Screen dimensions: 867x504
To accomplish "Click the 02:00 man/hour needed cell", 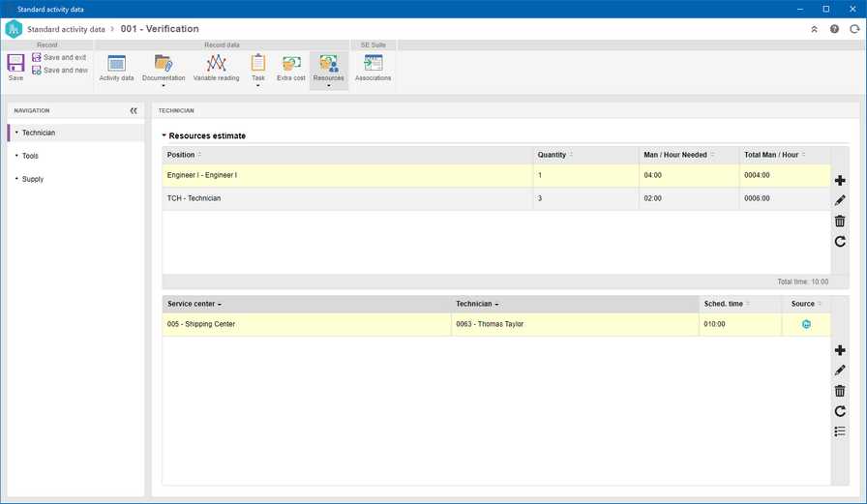I will 689,198.
